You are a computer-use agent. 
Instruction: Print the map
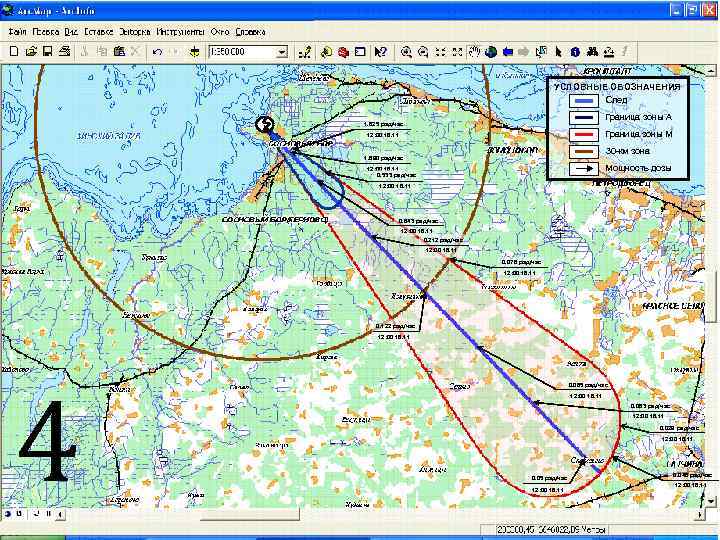[65, 52]
